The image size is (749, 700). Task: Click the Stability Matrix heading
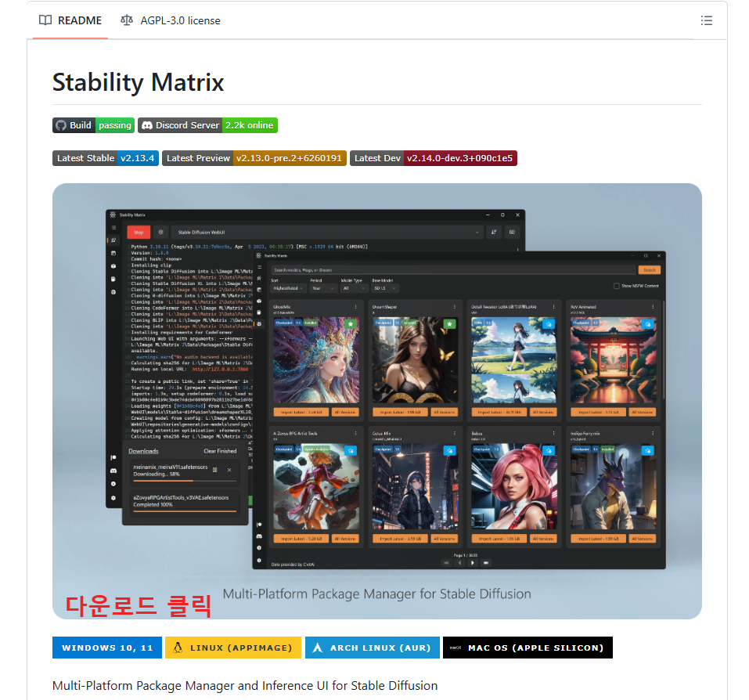(x=138, y=82)
